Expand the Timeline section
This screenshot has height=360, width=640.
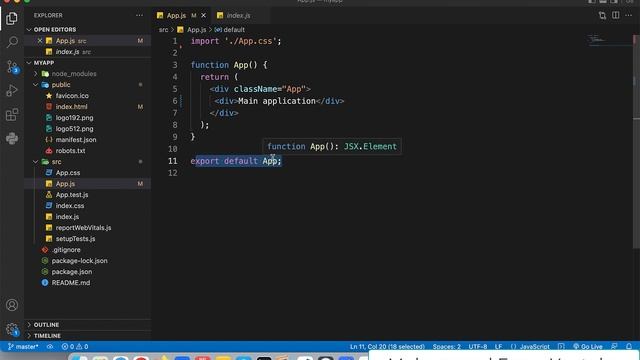tap(47, 336)
